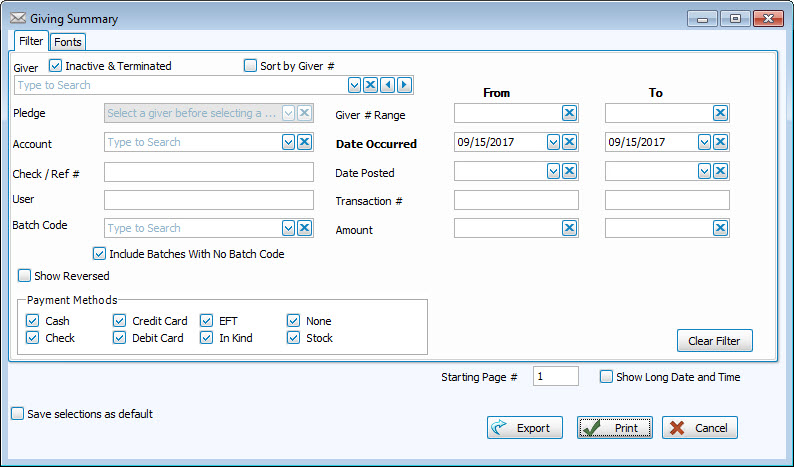Enable Sort by Giver # checkbox
Viewport: 794px width, 467px height.
point(251,66)
